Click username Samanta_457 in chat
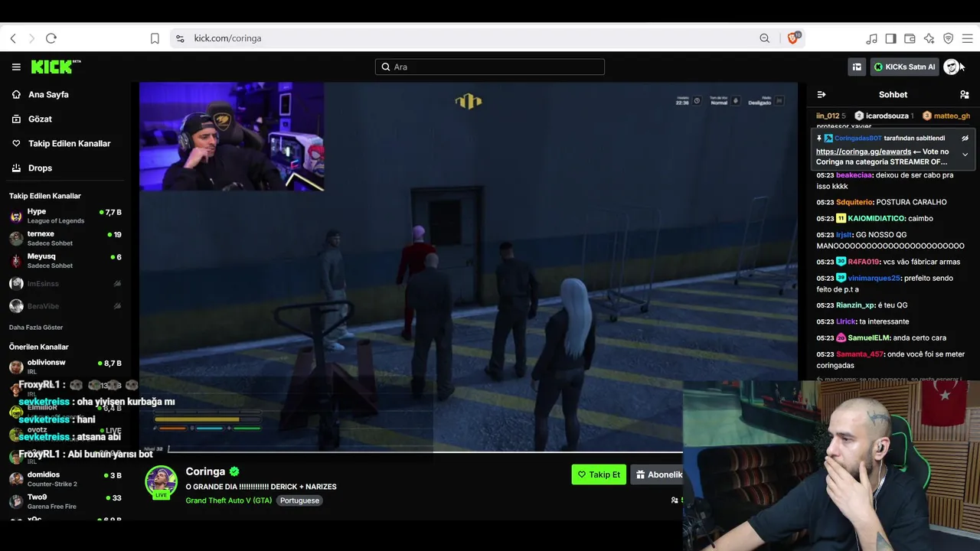980x551 pixels. click(x=860, y=354)
